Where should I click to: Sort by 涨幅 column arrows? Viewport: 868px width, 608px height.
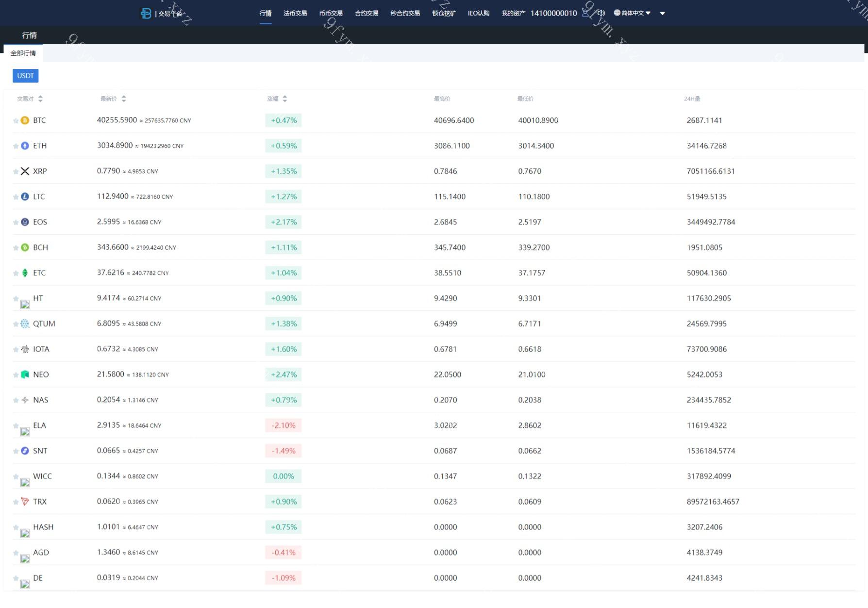(284, 99)
